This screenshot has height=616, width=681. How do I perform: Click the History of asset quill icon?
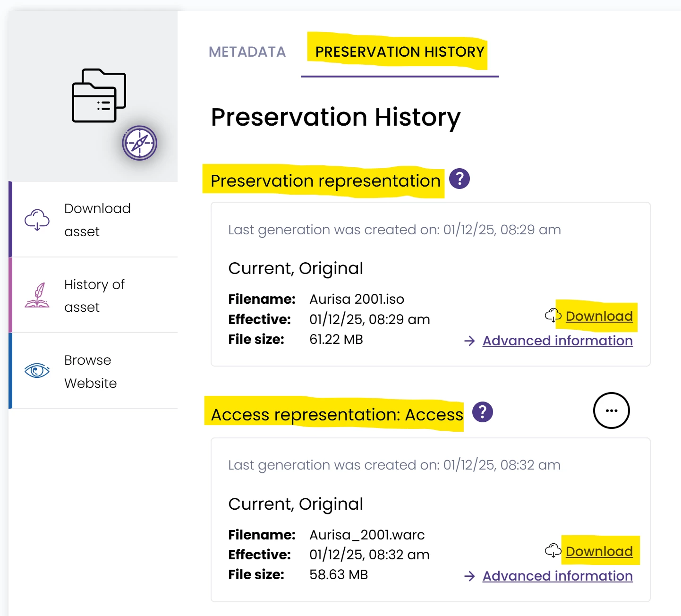click(37, 295)
